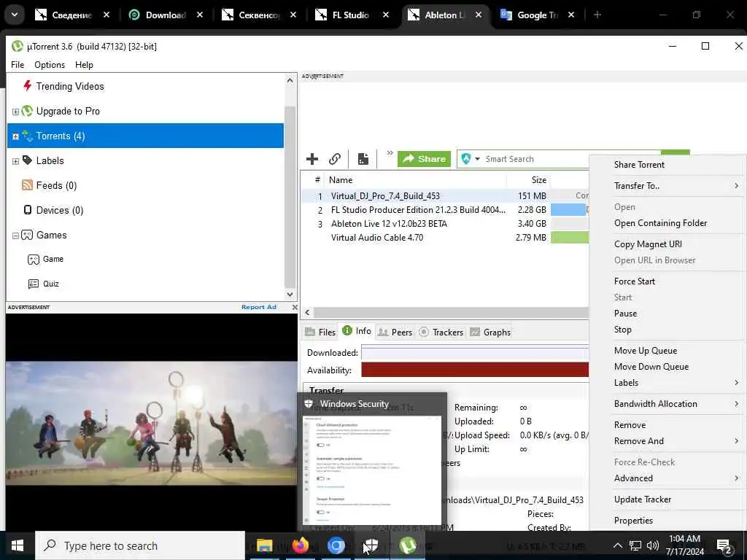
Task: Switch to the Files tab
Action: click(x=320, y=332)
